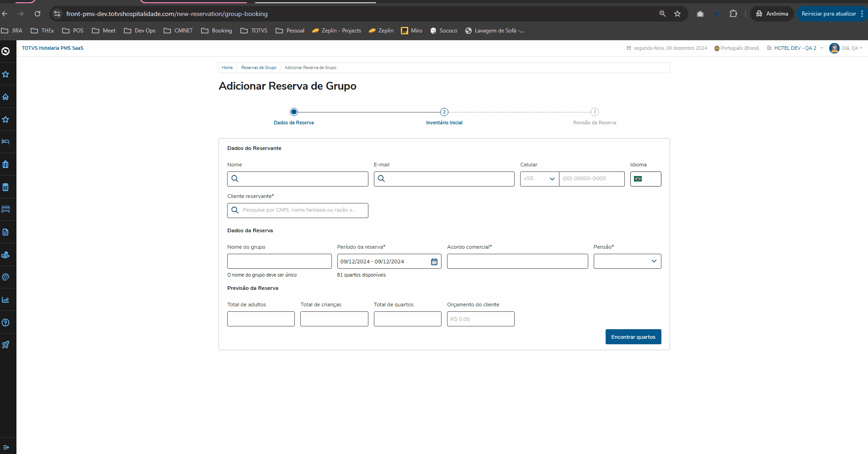The height and width of the screenshot is (454, 868).
Task: Open the help question mark icon
Action: (x=5, y=323)
